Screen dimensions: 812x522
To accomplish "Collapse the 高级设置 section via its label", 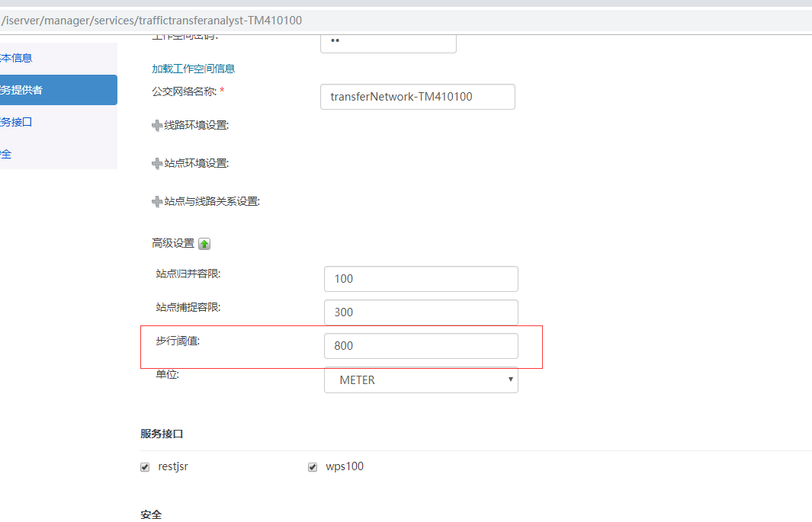I will [x=173, y=244].
